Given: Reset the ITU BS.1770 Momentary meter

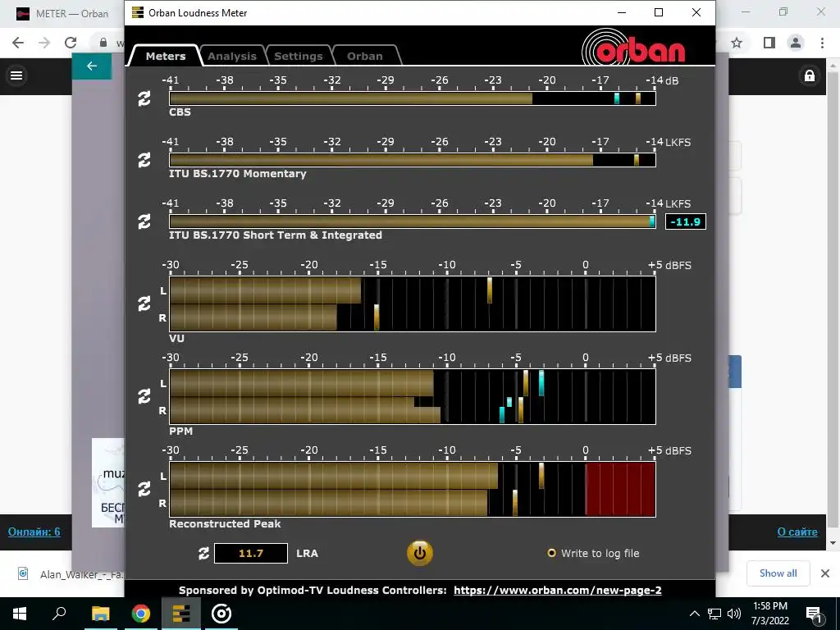Looking at the screenshot, I should 144,160.
